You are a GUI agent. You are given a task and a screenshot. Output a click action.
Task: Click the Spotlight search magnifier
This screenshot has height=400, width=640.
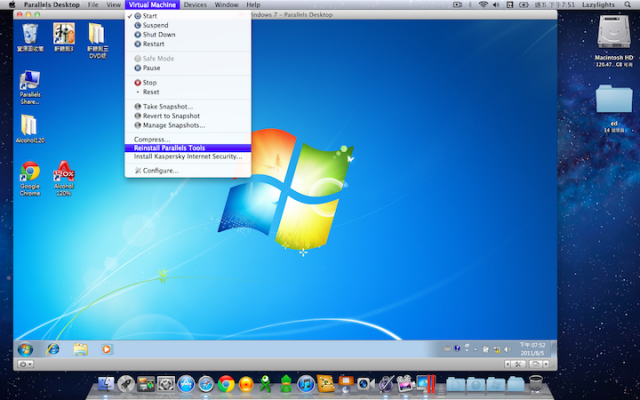627,5
